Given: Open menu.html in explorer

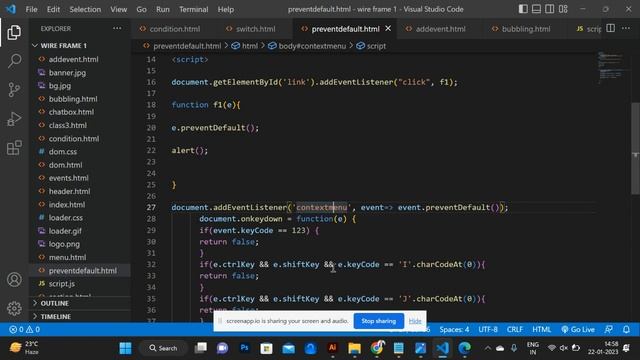Looking at the screenshot, I should click(67, 257).
